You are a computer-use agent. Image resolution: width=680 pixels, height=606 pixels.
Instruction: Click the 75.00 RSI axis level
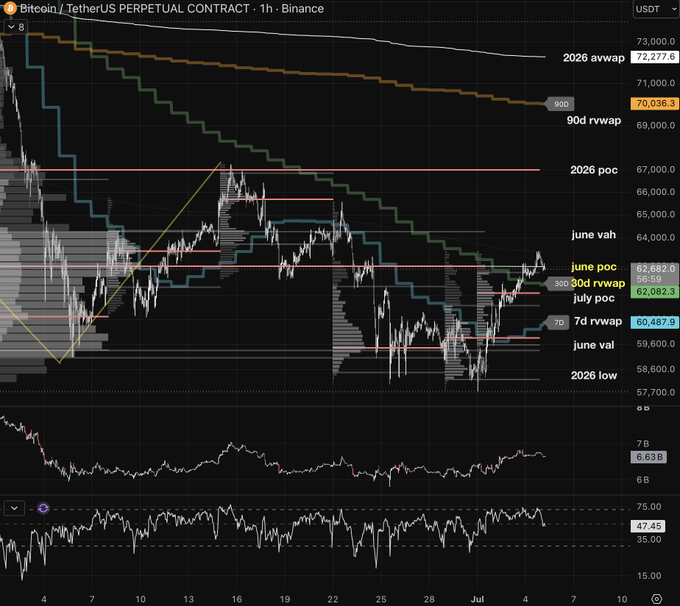pyautogui.click(x=649, y=507)
